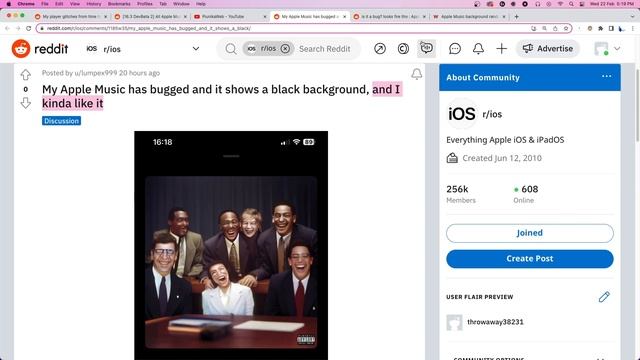Screen dimensions: 640x360
Task: Upvote the Apple Music post
Action: pyautogui.click(x=26, y=75)
